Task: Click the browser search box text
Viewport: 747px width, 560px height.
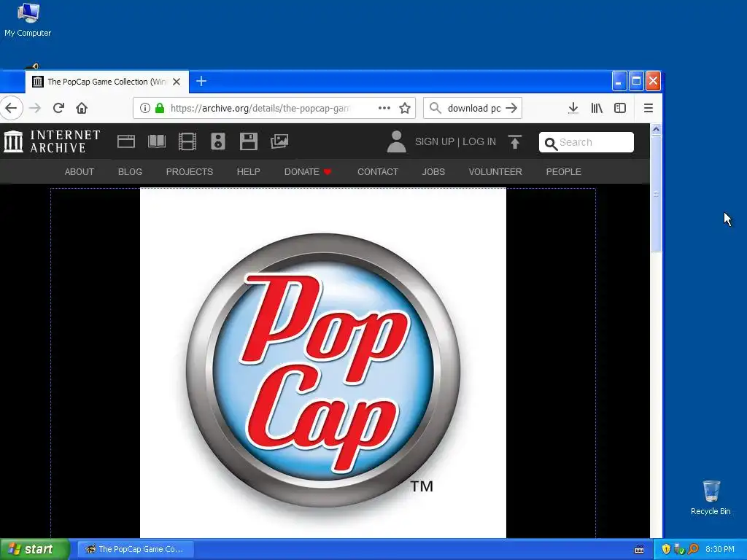Action: coord(474,108)
